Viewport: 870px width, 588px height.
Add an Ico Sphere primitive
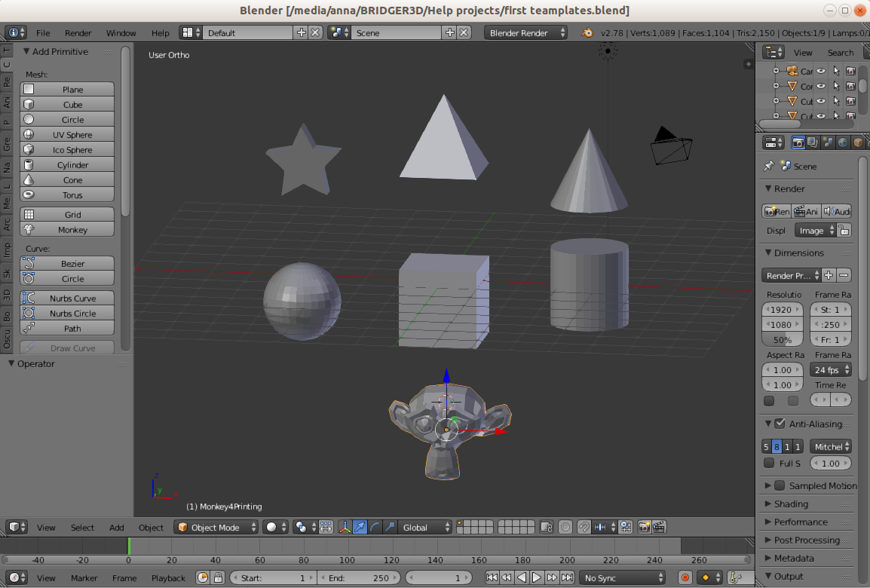coord(67,150)
